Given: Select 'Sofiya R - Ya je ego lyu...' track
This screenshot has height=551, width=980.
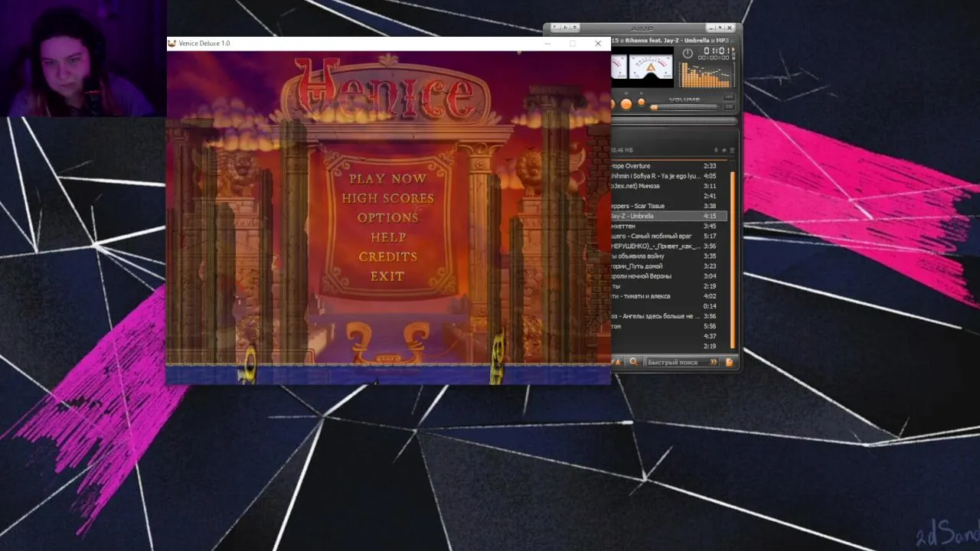Looking at the screenshot, I should click(x=669, y=176).
